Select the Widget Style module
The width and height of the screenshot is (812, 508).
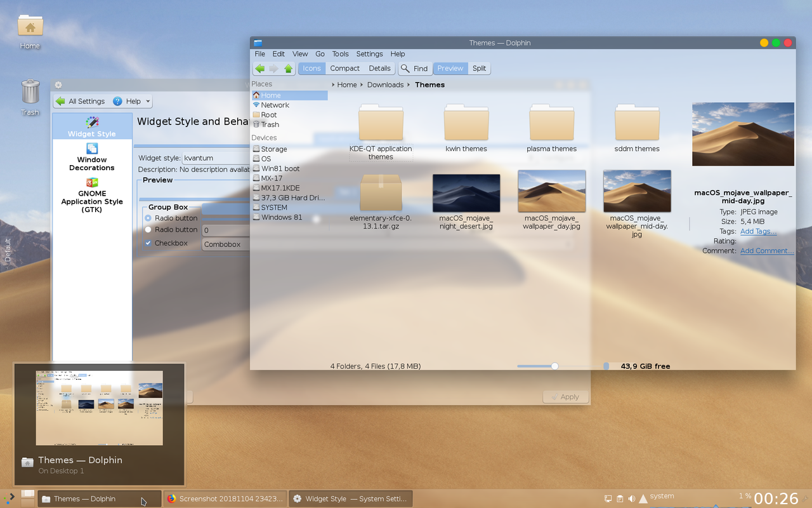point(92,126)
